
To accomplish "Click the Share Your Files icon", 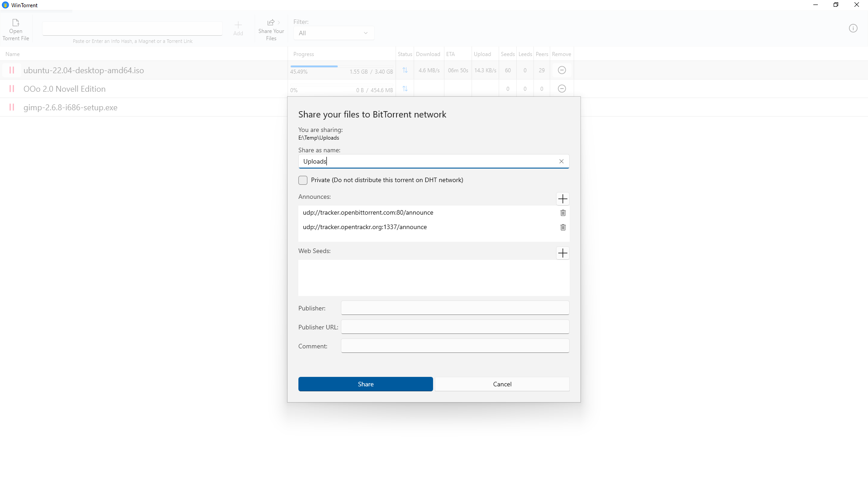I will 271,23.
